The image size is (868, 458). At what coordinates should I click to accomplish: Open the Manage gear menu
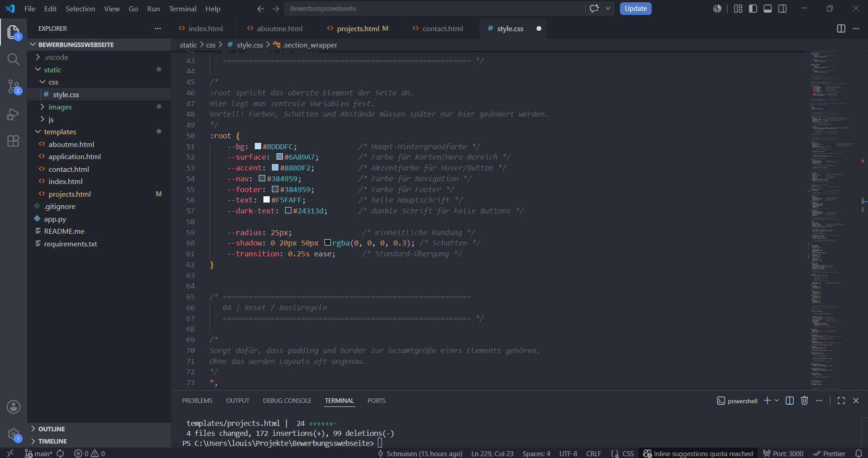click(x=14, y=434)
